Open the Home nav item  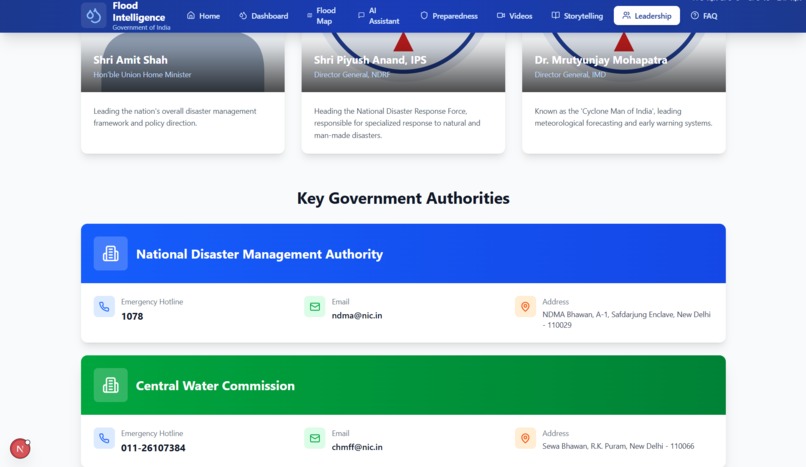pyautogui.click(x=204, y=16)
